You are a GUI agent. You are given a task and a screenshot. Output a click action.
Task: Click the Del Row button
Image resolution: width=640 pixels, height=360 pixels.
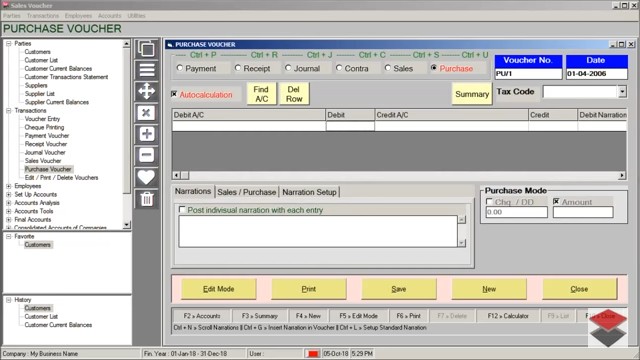[294, 94]
